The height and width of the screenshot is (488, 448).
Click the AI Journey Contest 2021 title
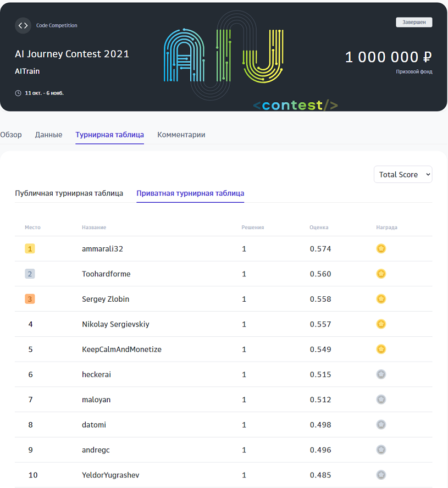tap(72, 54)
